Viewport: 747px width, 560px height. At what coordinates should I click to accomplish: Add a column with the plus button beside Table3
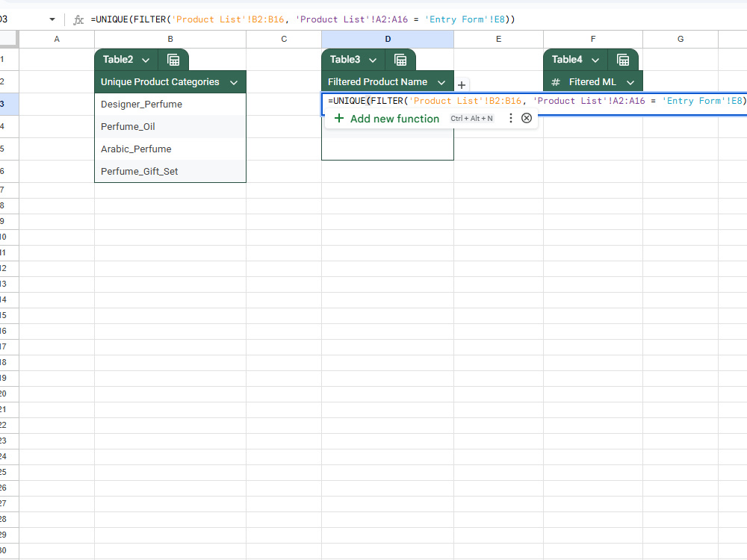(461, 85)
